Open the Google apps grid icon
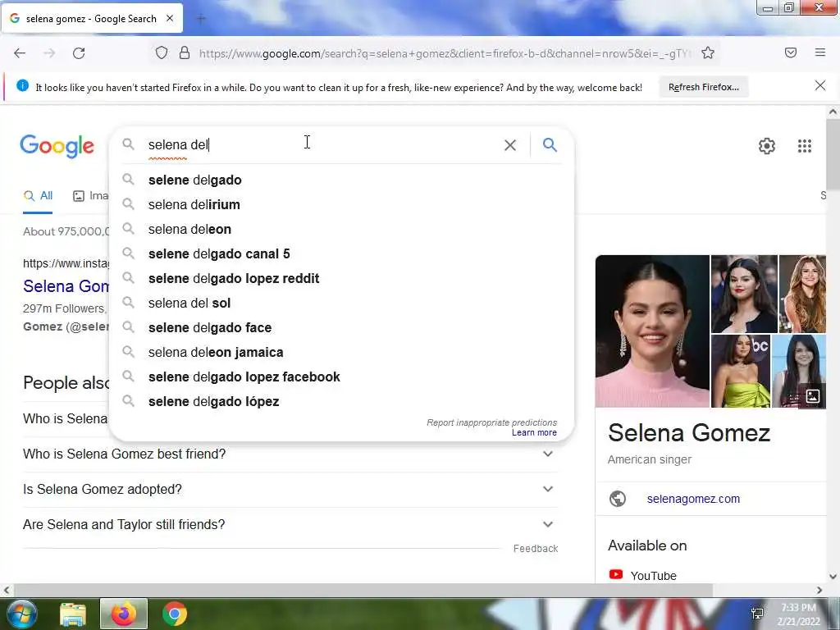The width and height of the screenshot is (840, 630). click(805, 146)
